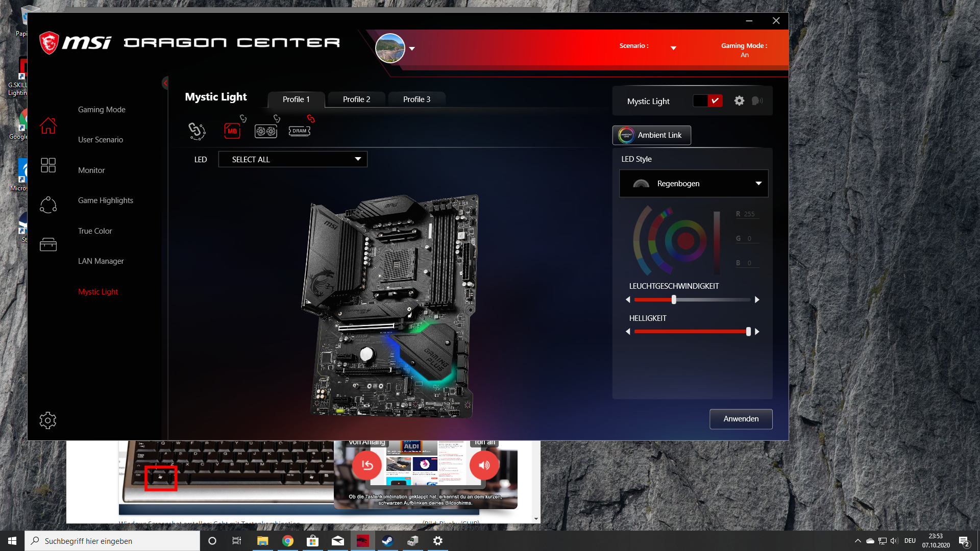Expand the LED Style Regenbogen dropdown
Viewport: 980px width, 551px height.
(693, 184)
